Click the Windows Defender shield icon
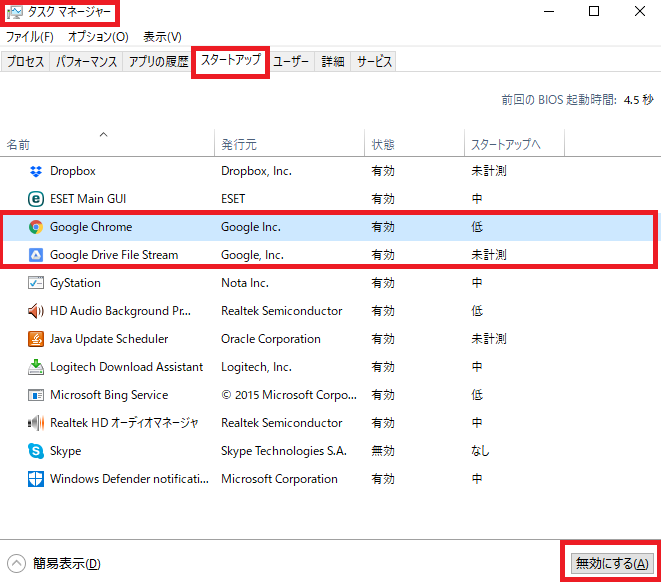 (36, 479)
